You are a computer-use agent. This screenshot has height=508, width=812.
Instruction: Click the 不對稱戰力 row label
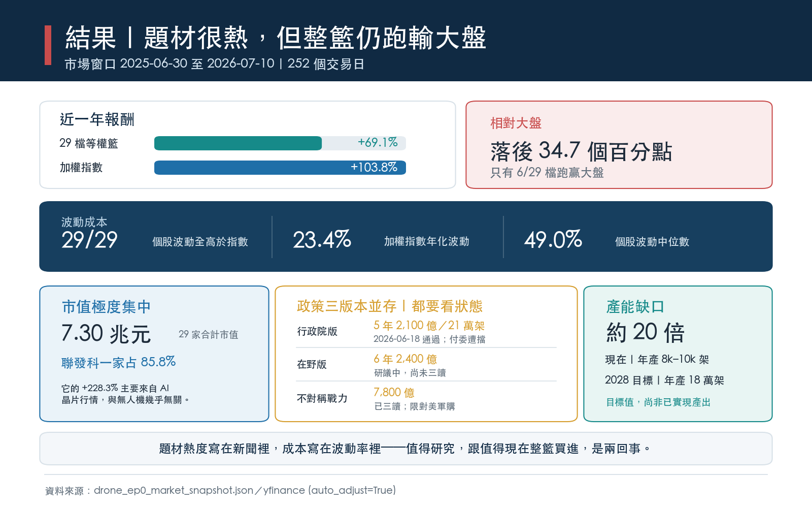click(x=322, y=398)
